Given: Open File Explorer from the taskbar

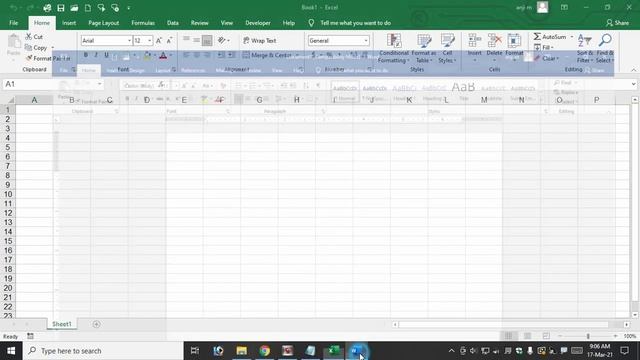Looking at the screenshot, I should click(x=242, y=351).
